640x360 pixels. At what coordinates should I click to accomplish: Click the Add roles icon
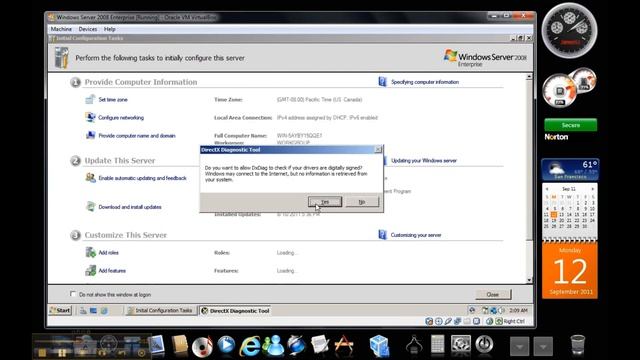coord(90,252)
